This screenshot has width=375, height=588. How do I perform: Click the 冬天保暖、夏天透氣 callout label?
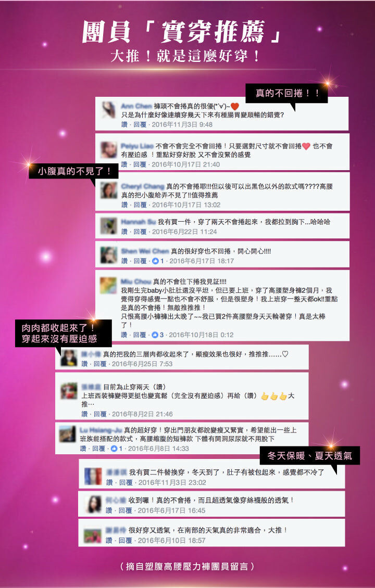tap(310, 456)
